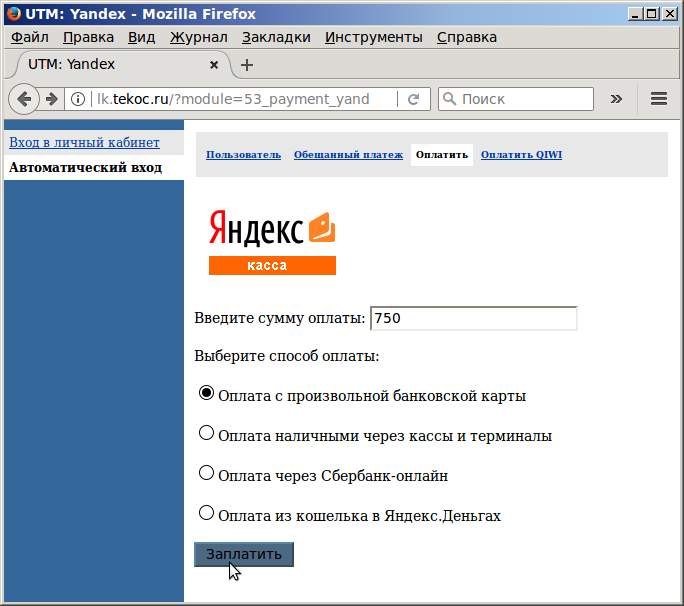Click the Оплатить QIWI link

521,155
